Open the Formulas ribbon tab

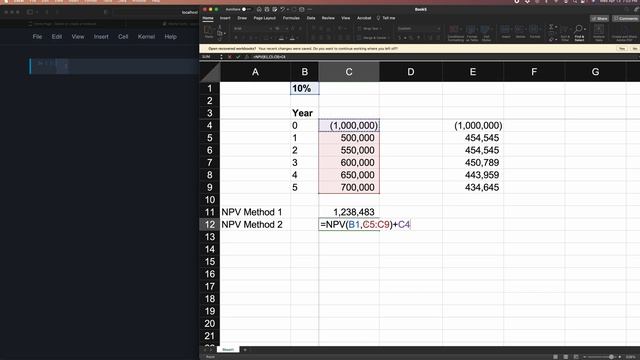[291, 18]
